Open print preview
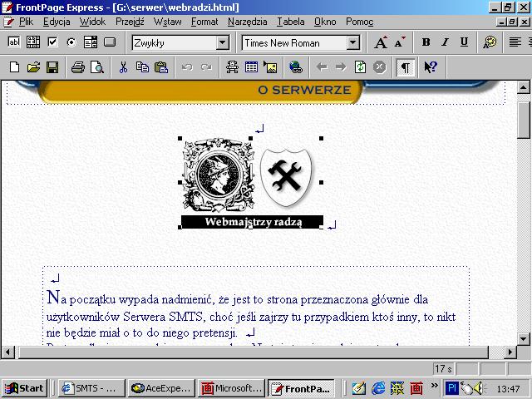 97,67
